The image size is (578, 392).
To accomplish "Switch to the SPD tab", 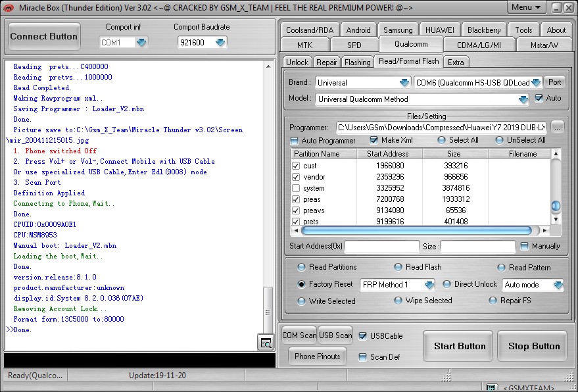I will click(x=354, y=45).
